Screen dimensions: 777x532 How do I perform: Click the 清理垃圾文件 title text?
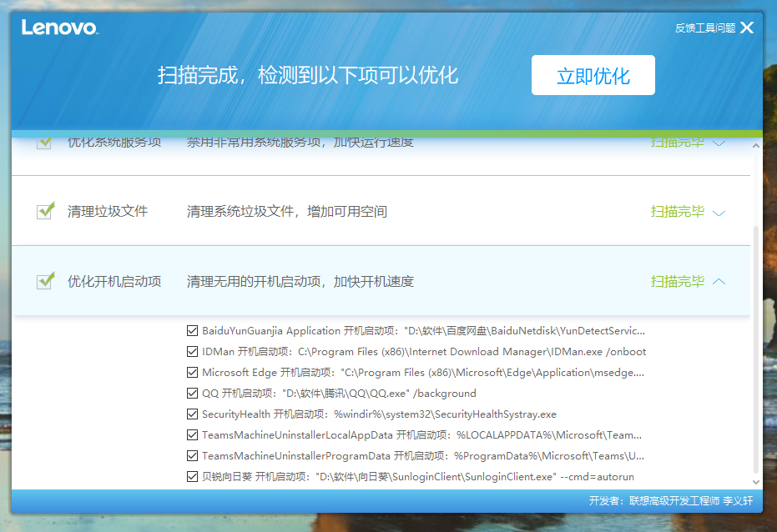pos(108,211)
